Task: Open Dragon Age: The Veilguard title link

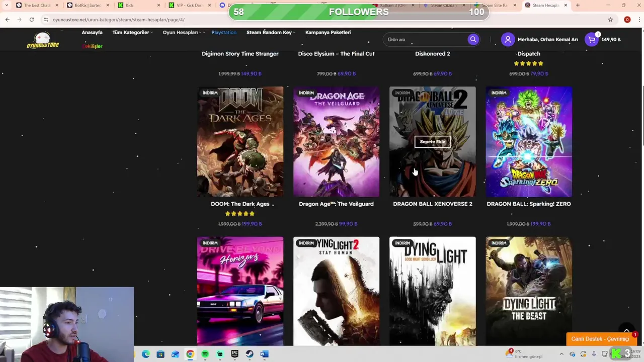Action: [x=336, y=204]
